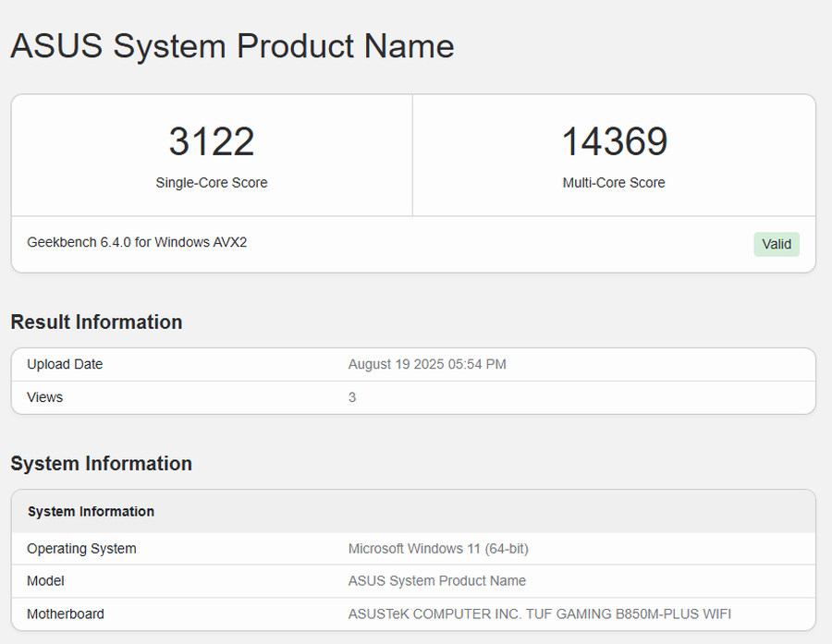Click the Operating System row label

click(x=81, y=549)
